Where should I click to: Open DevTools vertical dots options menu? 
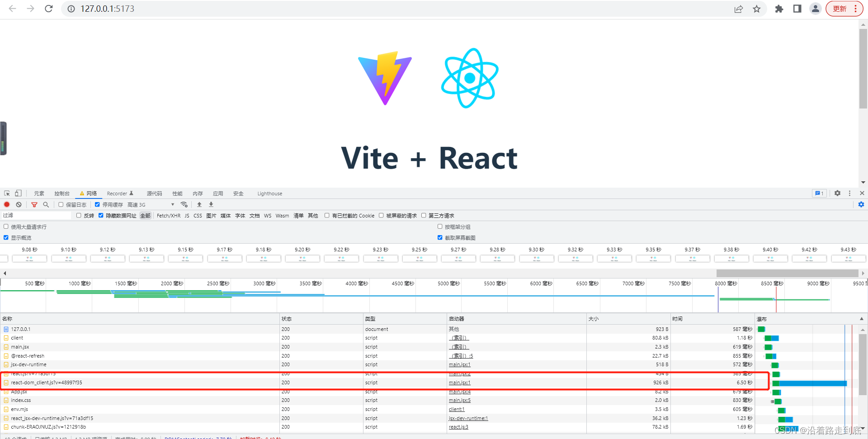point(850,193)
